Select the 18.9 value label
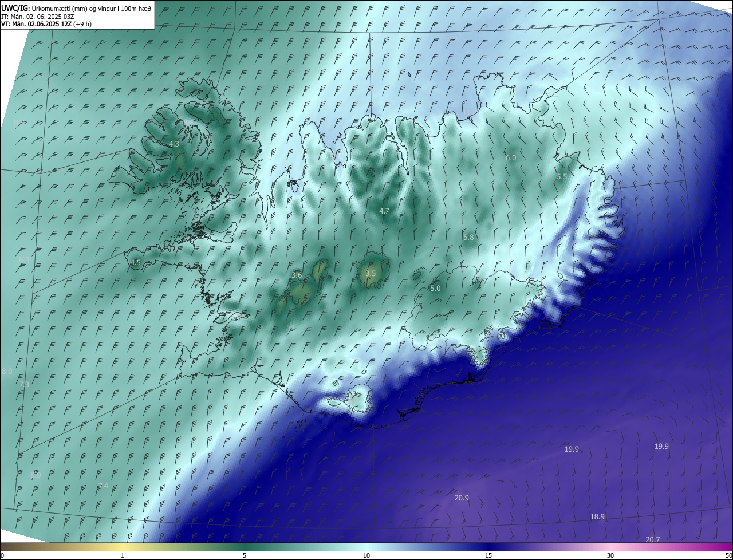This screenshot has height=560, width=733. 597,516
